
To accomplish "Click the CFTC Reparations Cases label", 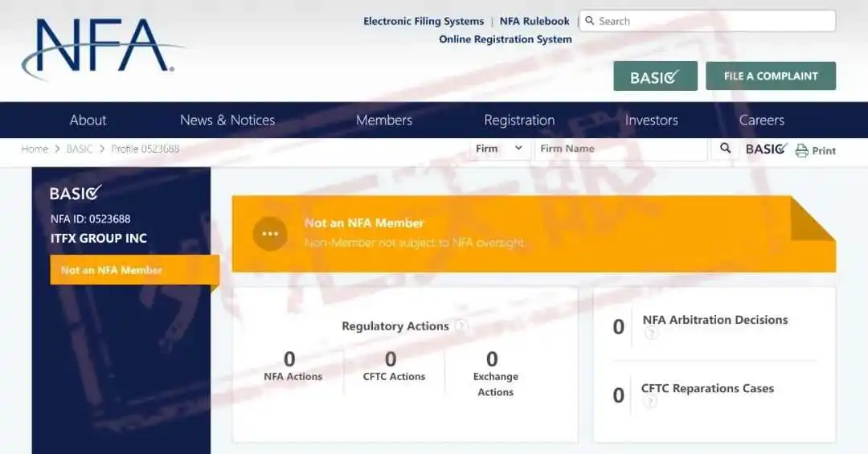I will [x=707, y=388].
